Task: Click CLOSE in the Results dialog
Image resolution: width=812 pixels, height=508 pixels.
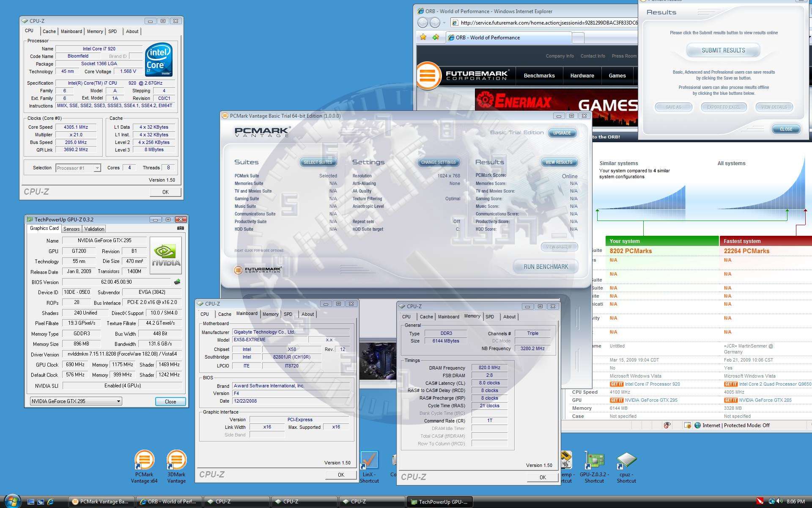Action: 786,129
